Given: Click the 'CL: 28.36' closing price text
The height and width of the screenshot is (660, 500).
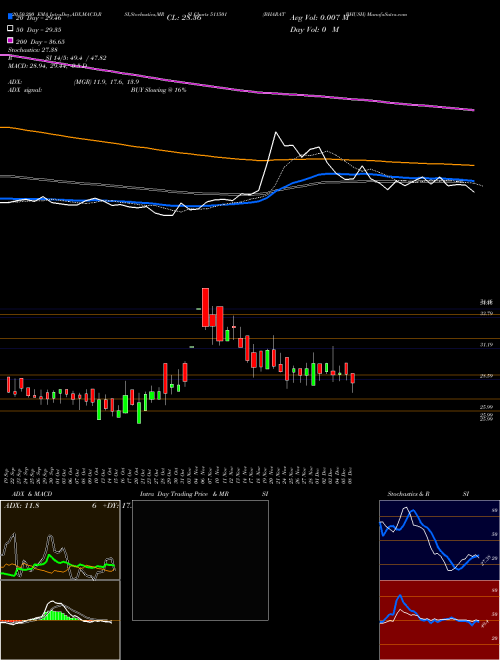Looking at the screenshot, I should pyautogui.click(x=184, y=18).
